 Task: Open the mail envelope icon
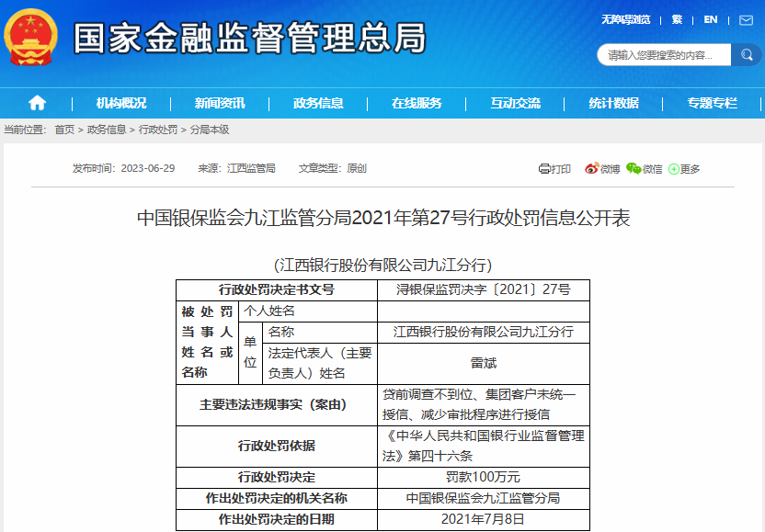(746, 19)
